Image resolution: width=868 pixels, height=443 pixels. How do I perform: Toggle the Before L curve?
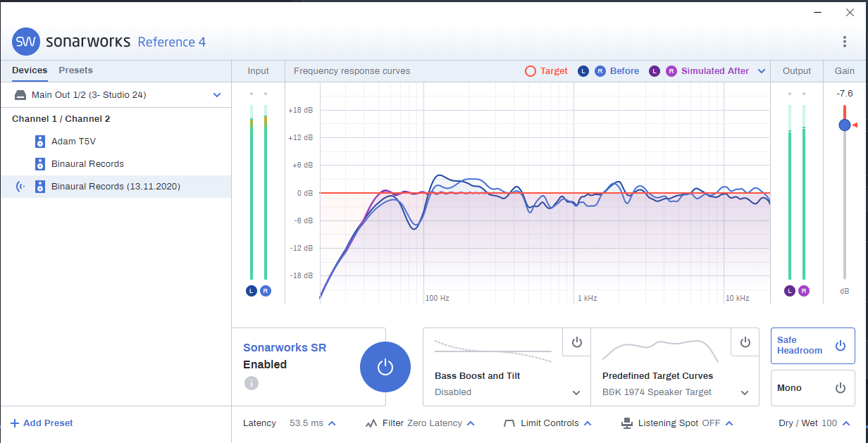(583, 71)
